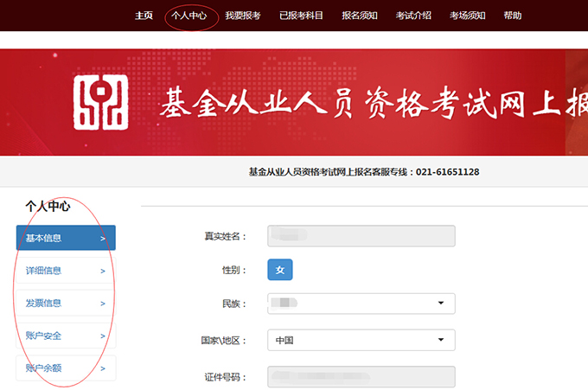Click the red seal logo in banner
588x390 pixels.
click(x=99, y=103)
